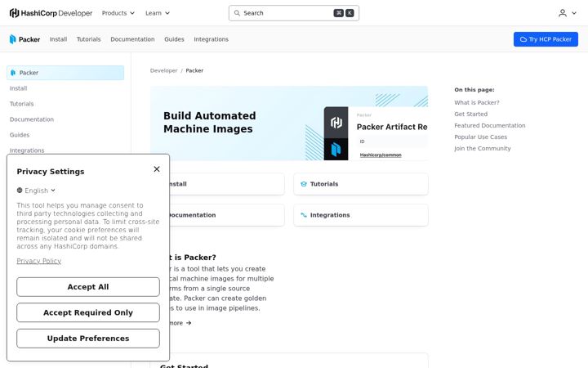Open Documentation in top navigation
The image size is (588, 368).
(132, 39)
